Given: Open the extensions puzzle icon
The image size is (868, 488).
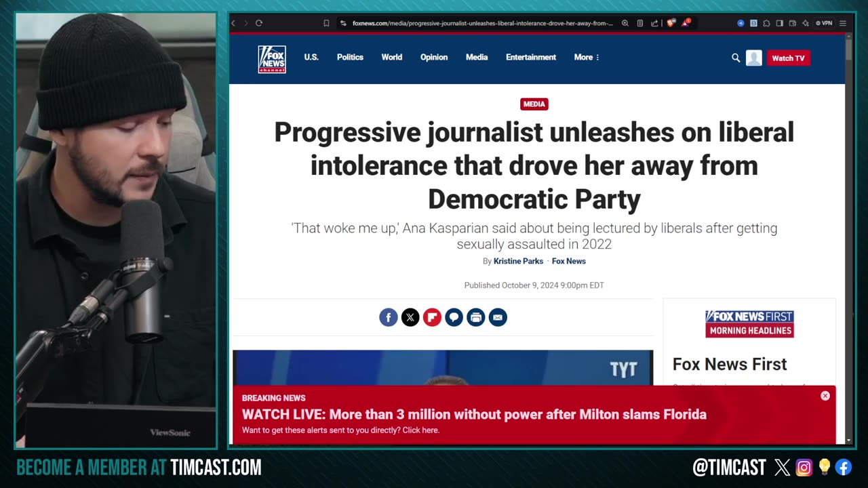Looking at the screenshot, I should click(x=766, y=23).
